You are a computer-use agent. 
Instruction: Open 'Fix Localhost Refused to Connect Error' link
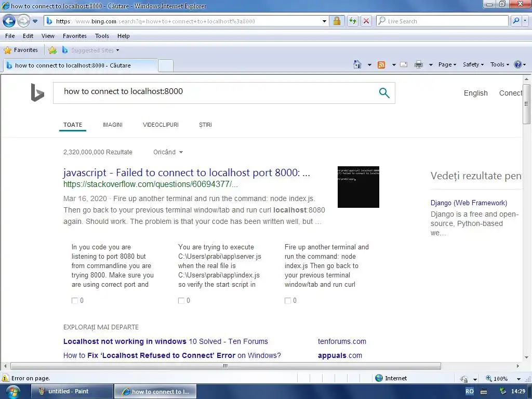point(172,355)
